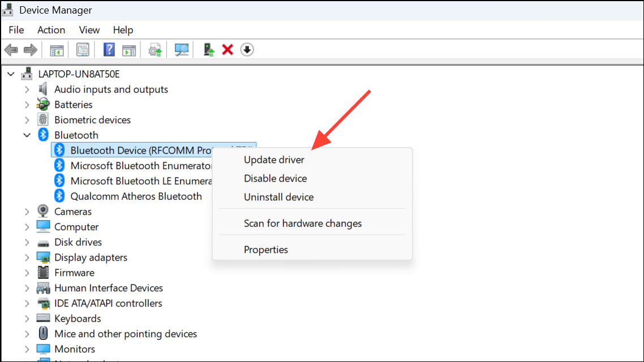Select Microsoft Bluetooth LE Enumerator
The image size is (644, 362).
tap(141, 181)
